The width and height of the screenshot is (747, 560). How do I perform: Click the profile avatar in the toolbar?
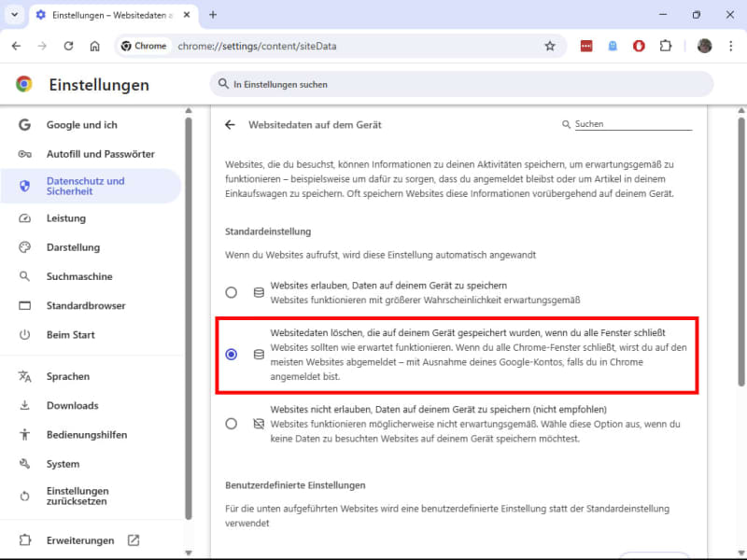click(704, 46)
